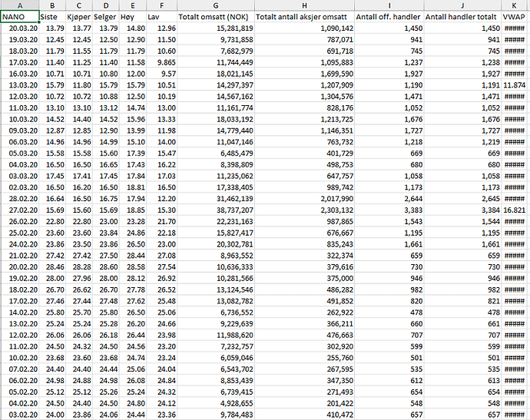
Task: Click VWAP value 11.874
Action: 514,85
